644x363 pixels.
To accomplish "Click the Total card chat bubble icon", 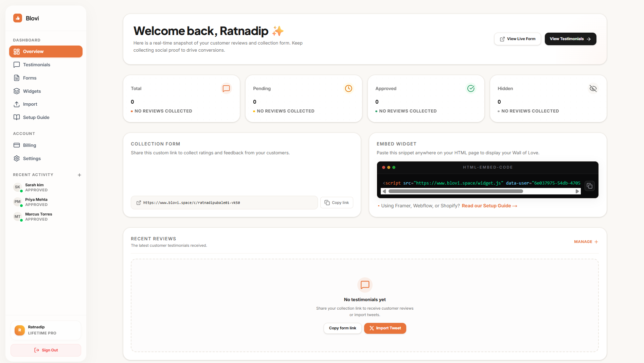I will (226, 88).
